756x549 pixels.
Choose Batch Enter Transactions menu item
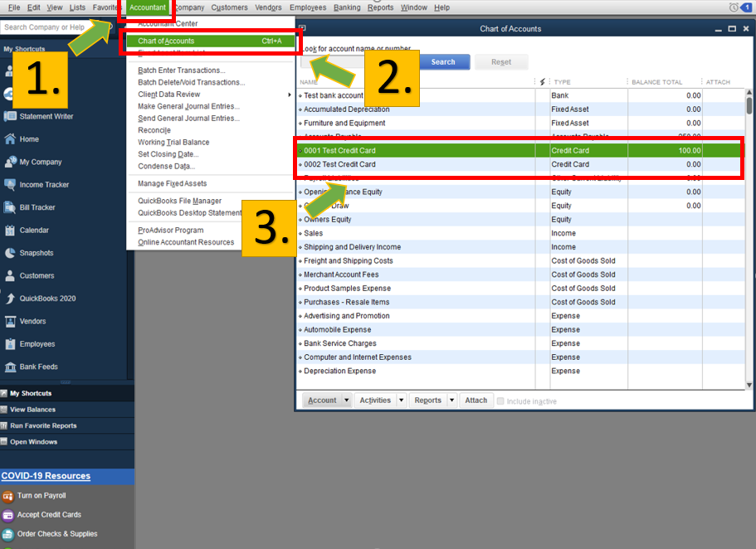click(211, 70)
